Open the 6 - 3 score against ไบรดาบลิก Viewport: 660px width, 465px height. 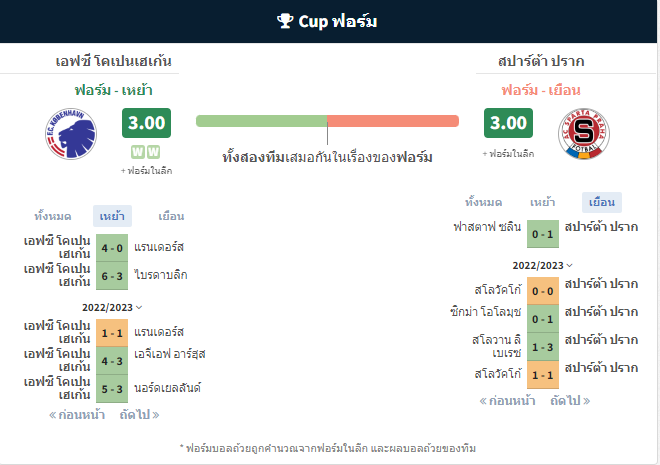[x=112, y=276]
